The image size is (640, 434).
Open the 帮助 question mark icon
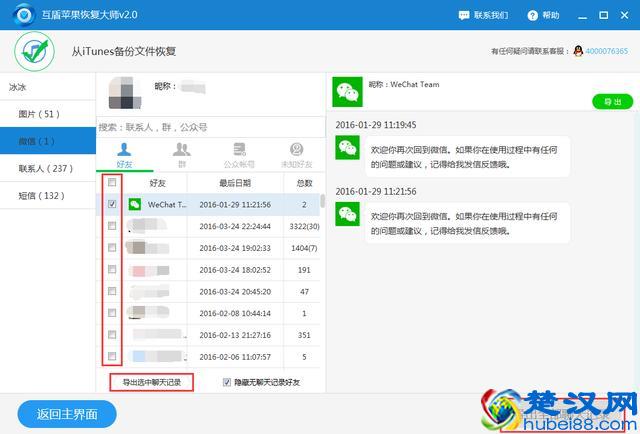tap(532, 16)
